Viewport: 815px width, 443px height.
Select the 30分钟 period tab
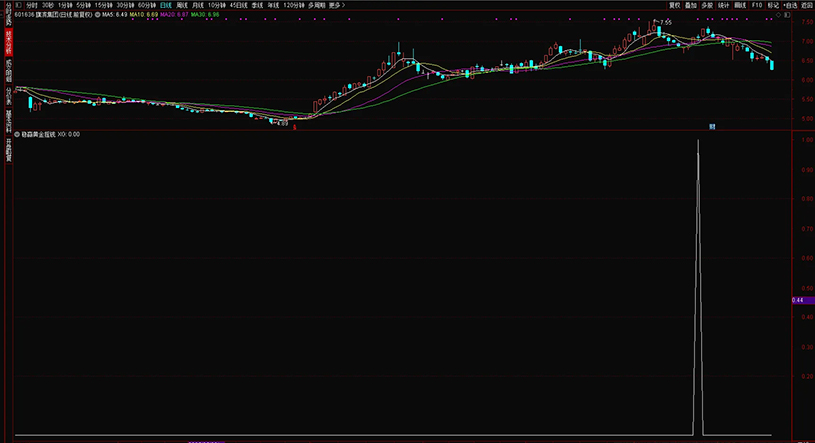125,5
